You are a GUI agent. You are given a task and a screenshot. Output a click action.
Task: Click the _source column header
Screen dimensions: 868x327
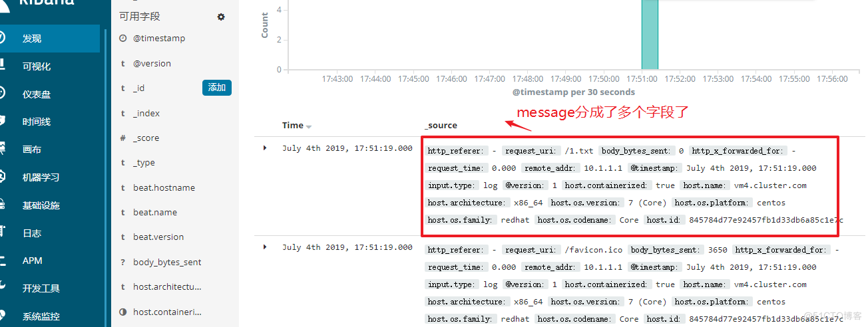(441, 126)
